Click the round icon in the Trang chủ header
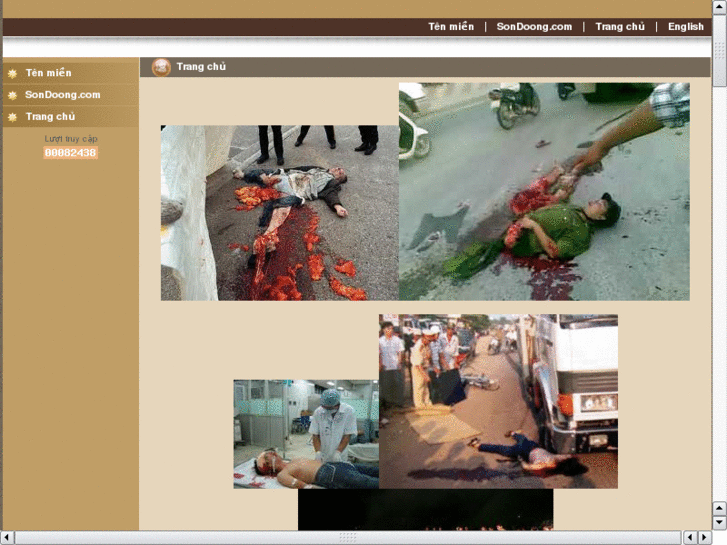 161,67
